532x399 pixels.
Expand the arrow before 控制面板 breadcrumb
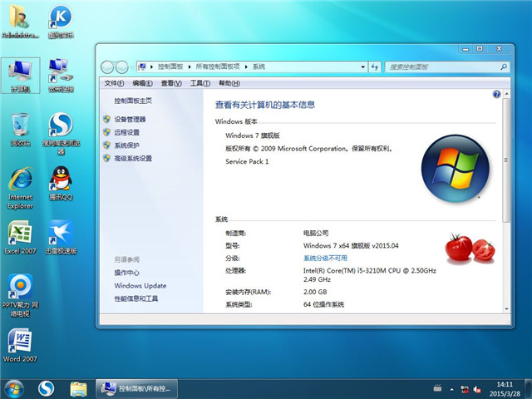click(151, 66)
